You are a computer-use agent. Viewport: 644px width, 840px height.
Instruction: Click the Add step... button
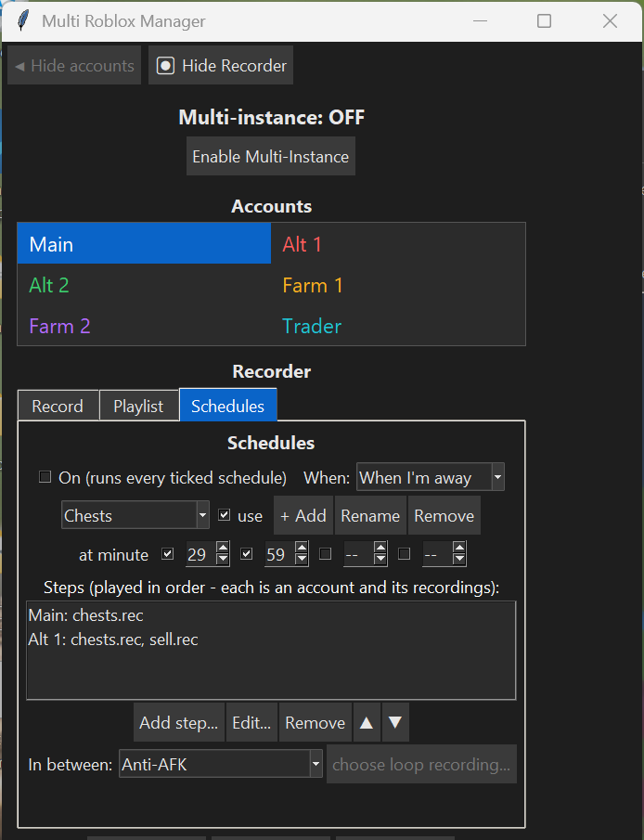(178, 722)
